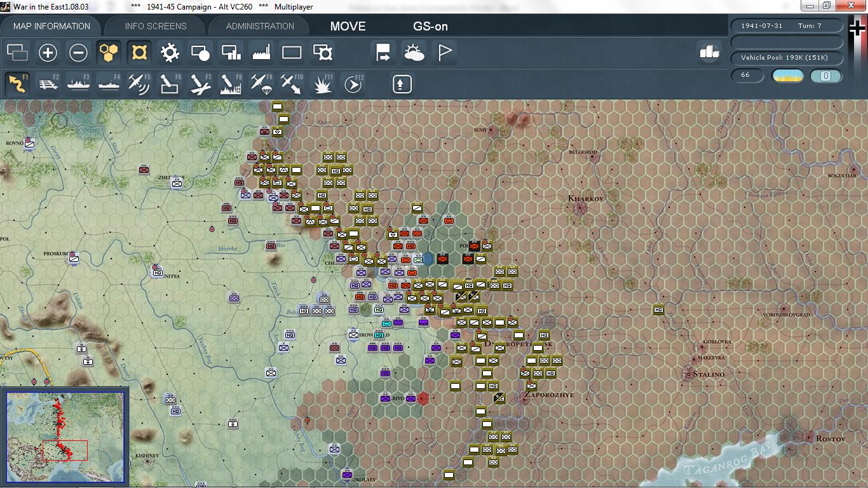The width and height of the screenshot is (868, 488).
Task: Click the teal button showing 0
Action: pyautogui.click(x=826, y=76)
